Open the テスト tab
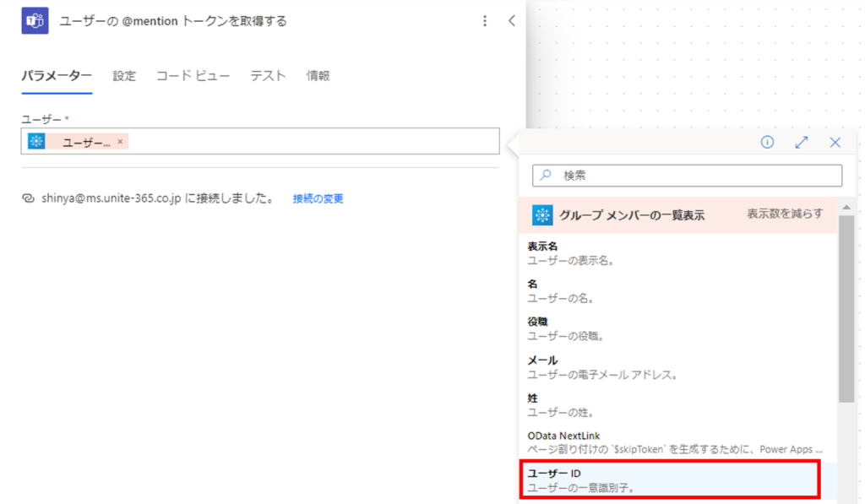This screenshot has height=504, width=865. pyautogui.click(x=268, y=76)
